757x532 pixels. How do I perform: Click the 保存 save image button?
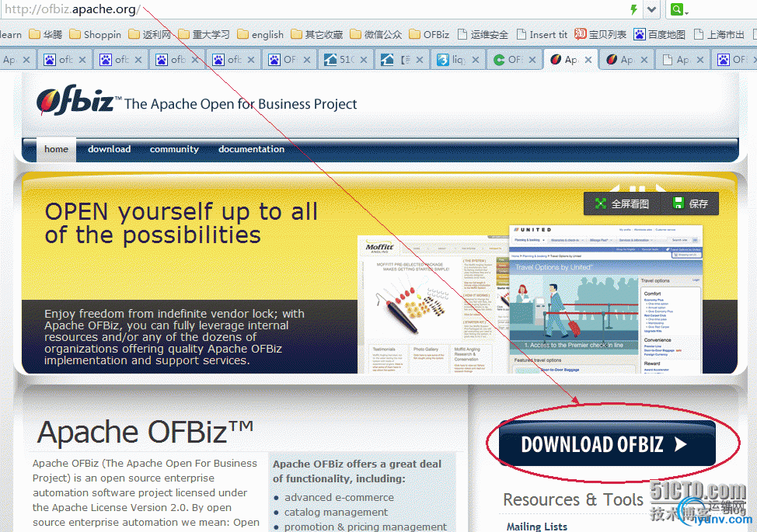[x=691, y=203]
